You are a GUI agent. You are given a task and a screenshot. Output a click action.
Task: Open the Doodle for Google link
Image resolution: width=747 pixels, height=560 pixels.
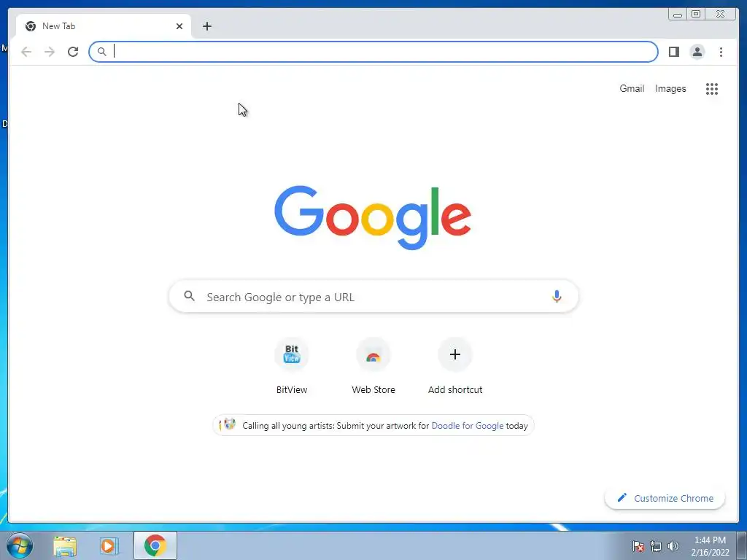pos(468,426)
